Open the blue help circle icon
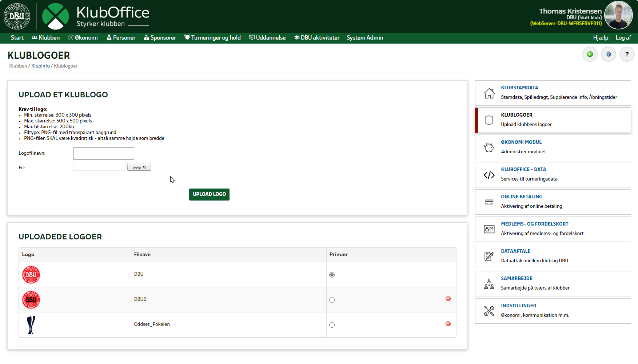 coord(609,54)
